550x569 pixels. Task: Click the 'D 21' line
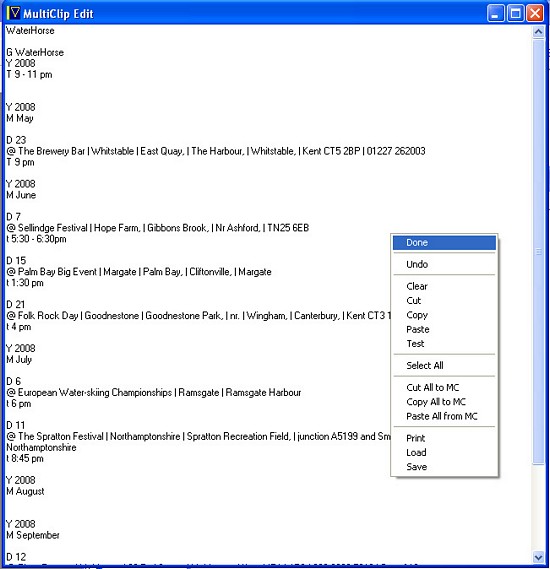16,305
